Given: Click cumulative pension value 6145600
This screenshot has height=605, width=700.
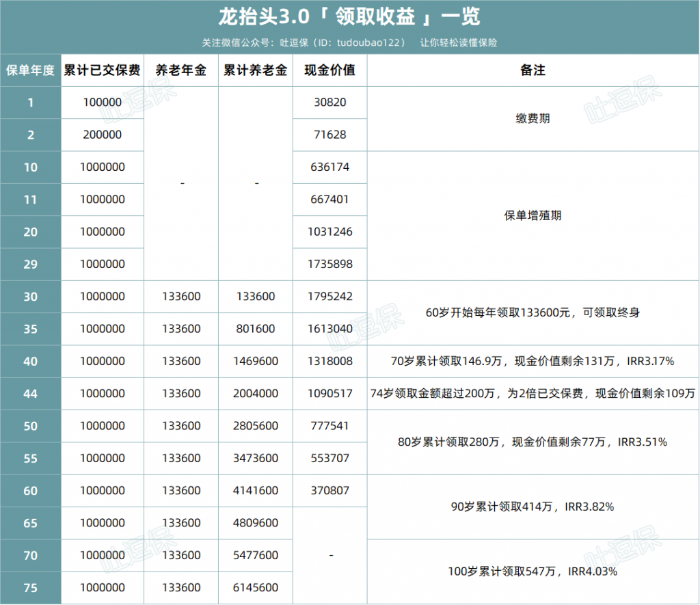Looking at the screenshot, I should (256, 588).
